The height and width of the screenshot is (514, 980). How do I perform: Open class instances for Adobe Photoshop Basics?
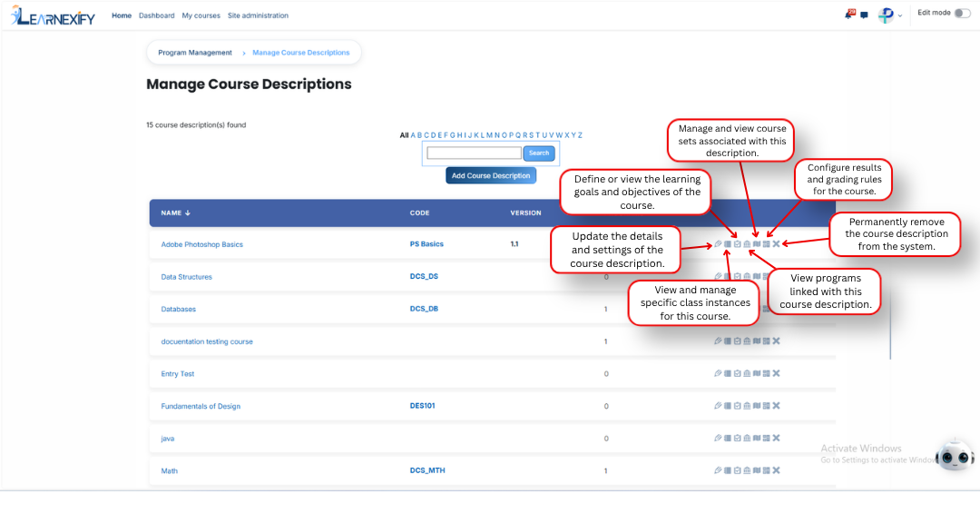click(x=728, y=244)
